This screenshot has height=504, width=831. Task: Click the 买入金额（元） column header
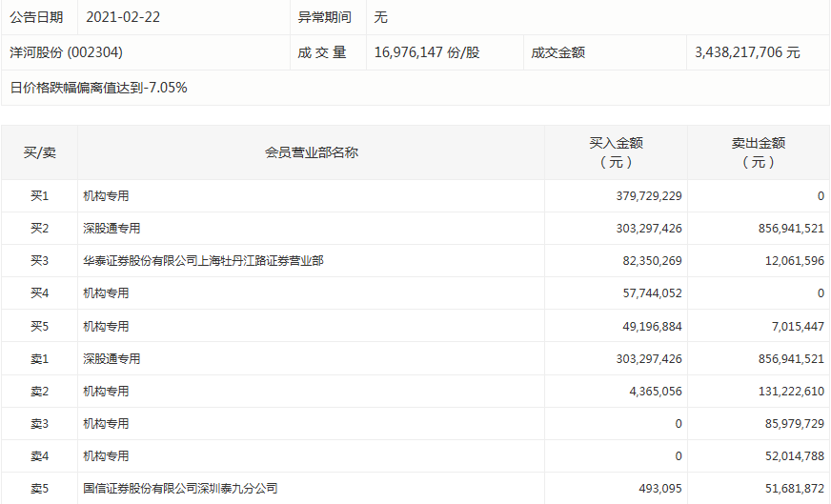(616, 152)
